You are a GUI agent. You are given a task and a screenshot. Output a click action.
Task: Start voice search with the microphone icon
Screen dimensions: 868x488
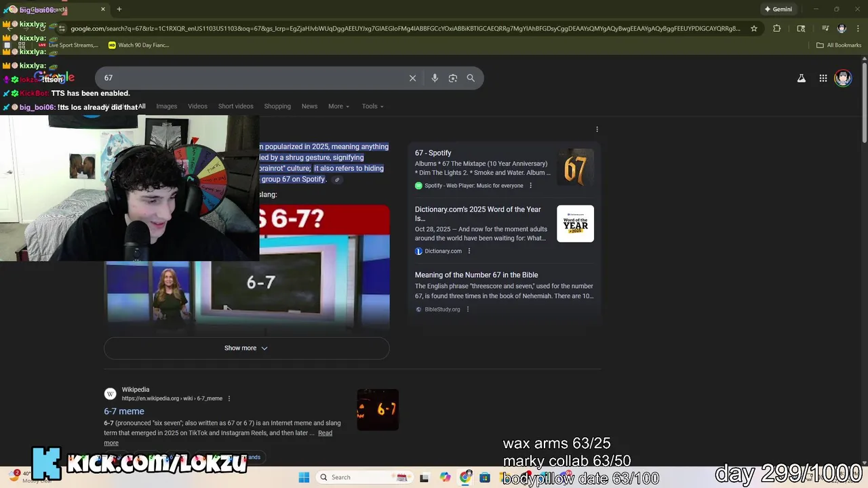(x=435, y=78)
